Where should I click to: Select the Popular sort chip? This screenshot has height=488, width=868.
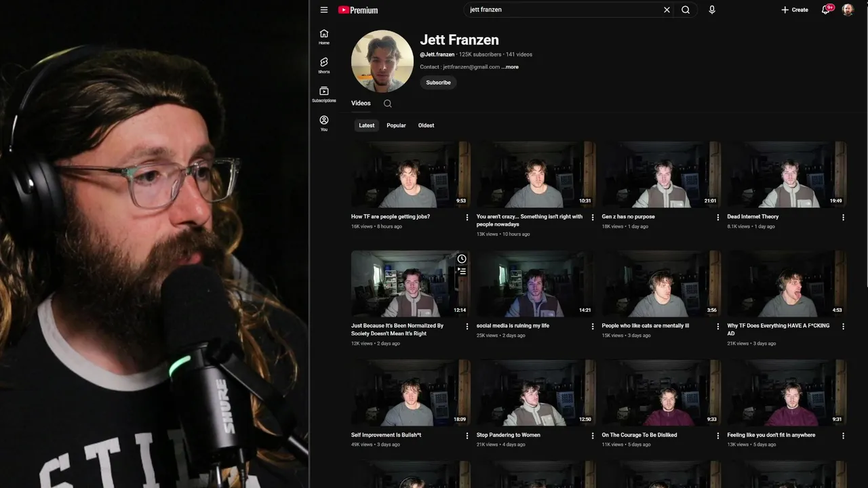(x=396, y=125)
